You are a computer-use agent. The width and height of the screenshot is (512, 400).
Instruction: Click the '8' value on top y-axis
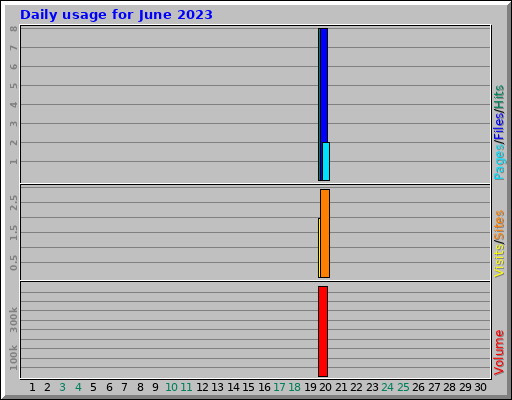tap(13, 29)
